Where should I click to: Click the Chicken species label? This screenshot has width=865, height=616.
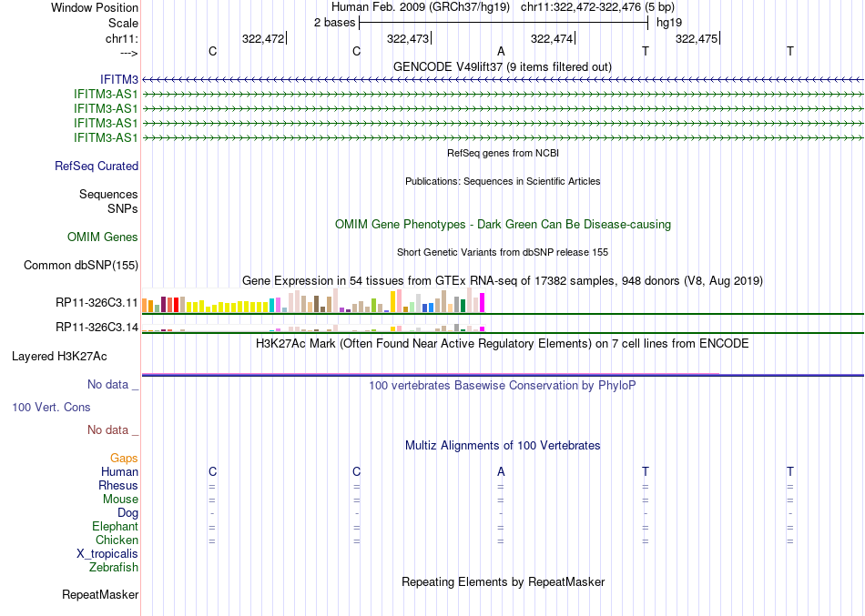point(117,540)
